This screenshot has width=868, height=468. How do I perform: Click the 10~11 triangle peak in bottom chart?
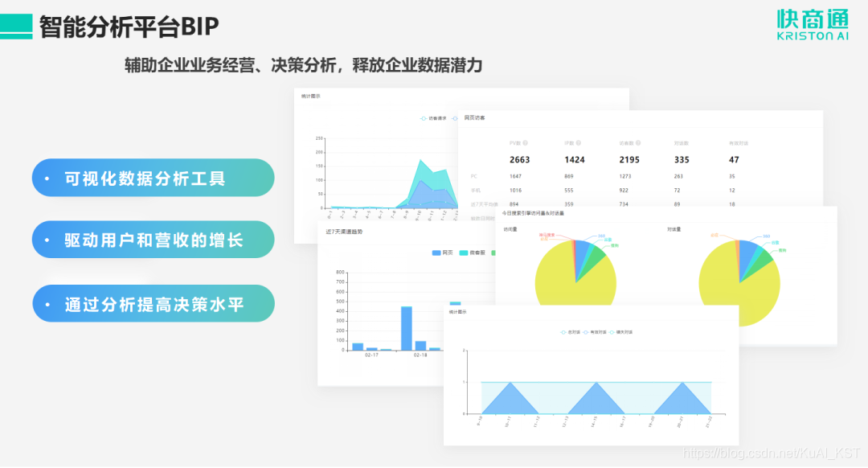(510, 384)
